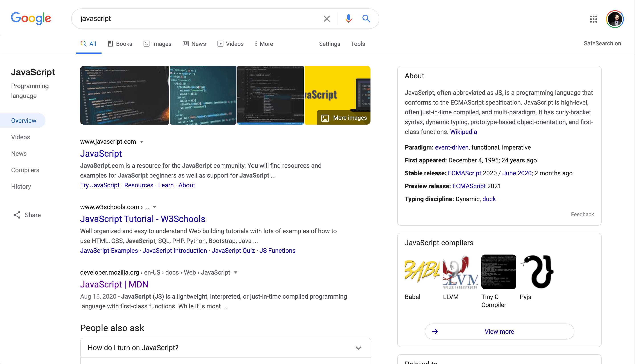Open the JavaScript Quiz sitelink
This screenshot has height=364, width=635.
point(233,251)
